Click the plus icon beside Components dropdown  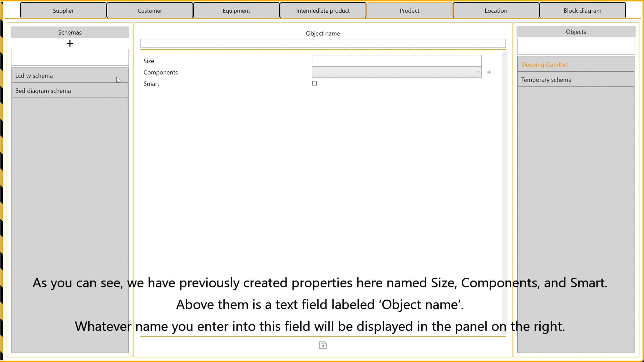pos(489,72)
